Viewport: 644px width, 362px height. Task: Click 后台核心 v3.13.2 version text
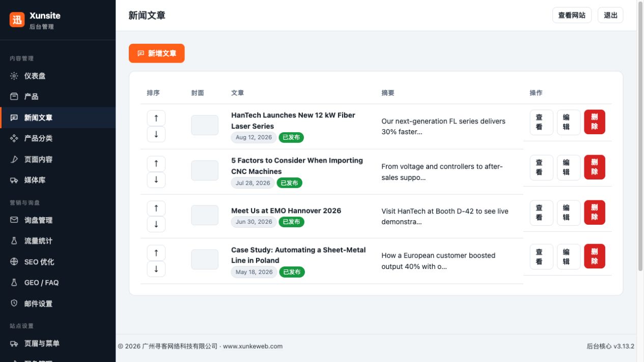[x=610, y=346]
